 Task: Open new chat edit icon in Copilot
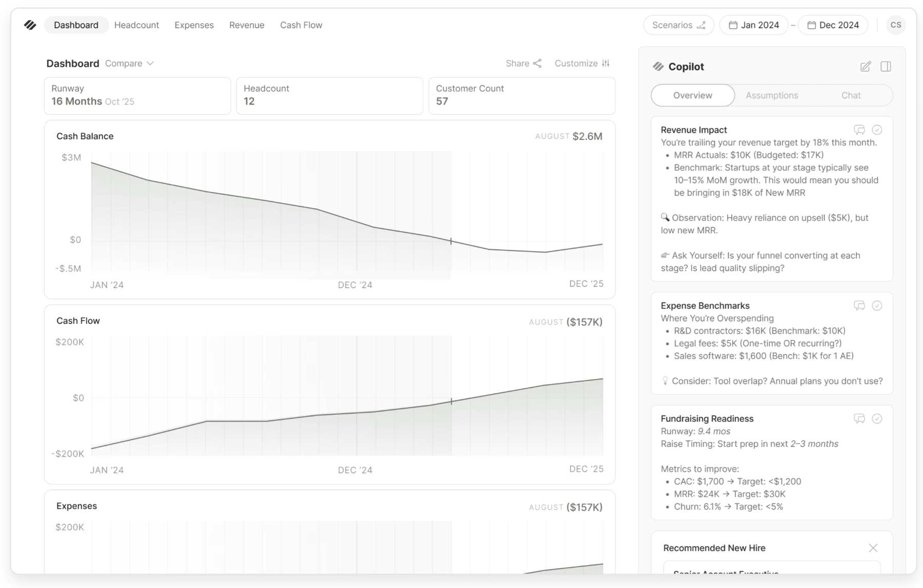pyautogui.click(x=866, y=67)
